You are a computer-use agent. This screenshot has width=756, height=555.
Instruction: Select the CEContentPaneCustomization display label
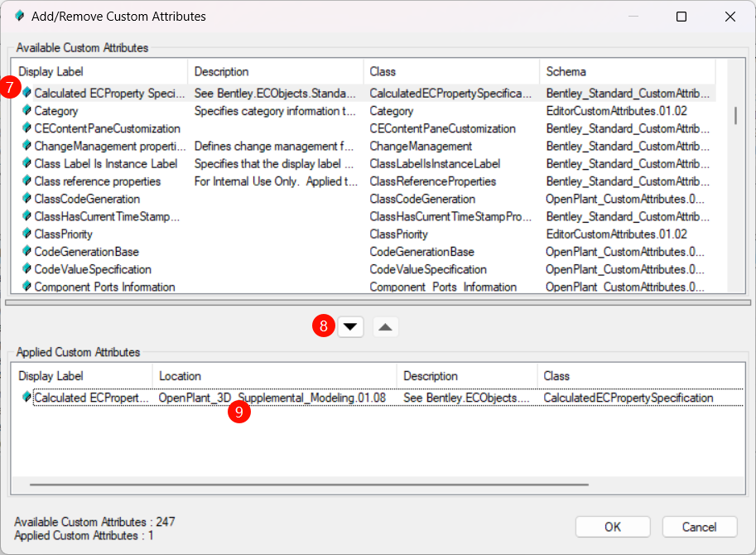point(107,128)
